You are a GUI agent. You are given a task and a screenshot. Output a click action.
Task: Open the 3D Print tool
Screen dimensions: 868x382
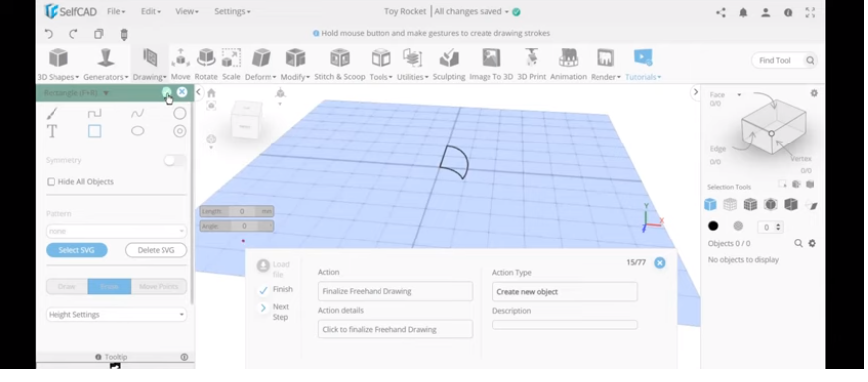(x=531, y=64)
